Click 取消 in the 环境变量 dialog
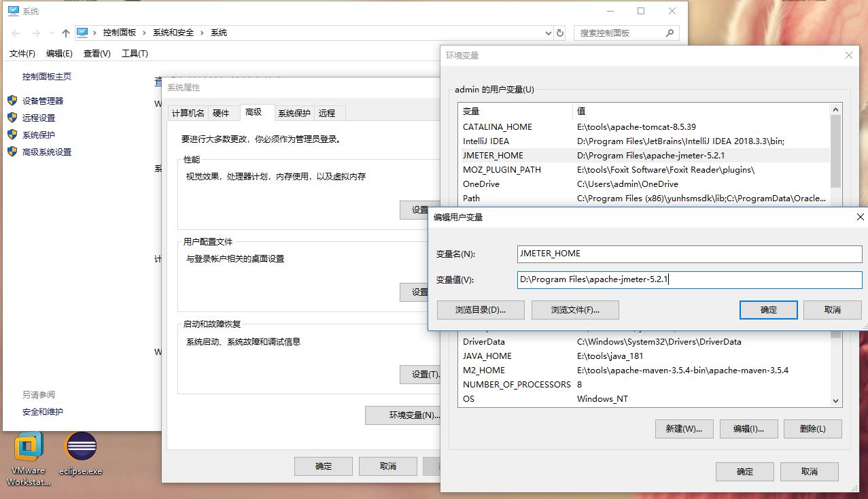Viewport: 868px width, 499px height. point(809,471)
